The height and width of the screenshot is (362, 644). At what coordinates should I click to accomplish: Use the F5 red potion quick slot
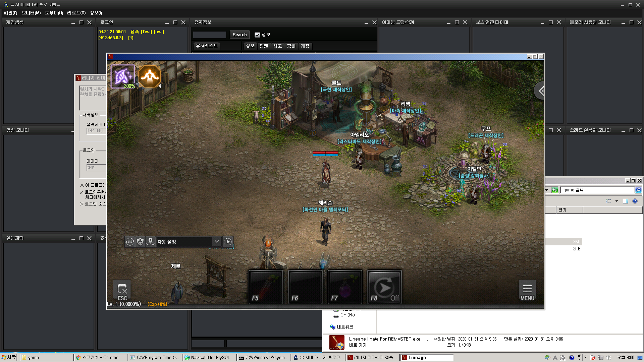(266, 287)
